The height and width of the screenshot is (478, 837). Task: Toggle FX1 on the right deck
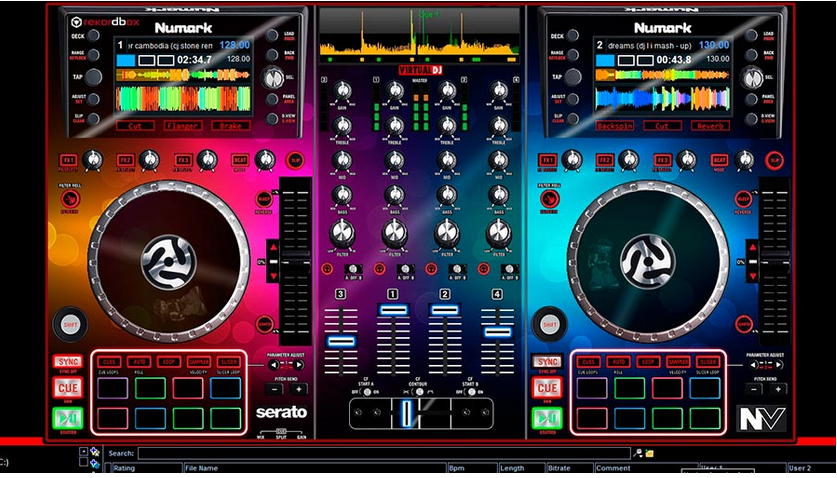pyautogui.click(x=548, y=160)
